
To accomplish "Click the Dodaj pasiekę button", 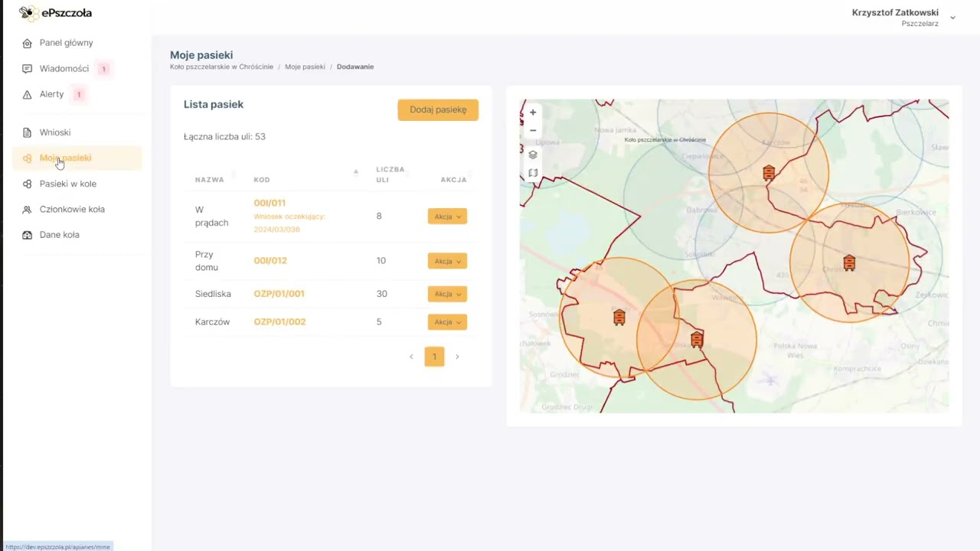I will coord(438,109).
